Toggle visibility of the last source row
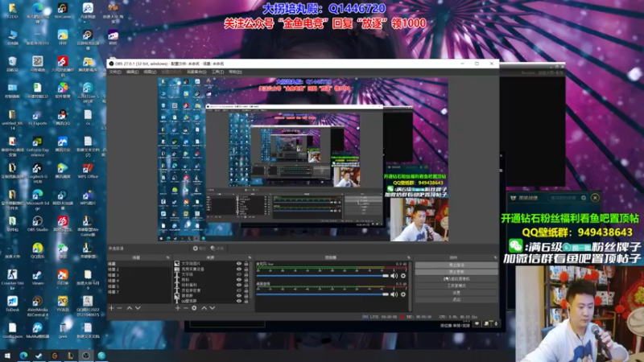Image resolution: width=644 pixels, height=362 pixels. pos(239,301)
